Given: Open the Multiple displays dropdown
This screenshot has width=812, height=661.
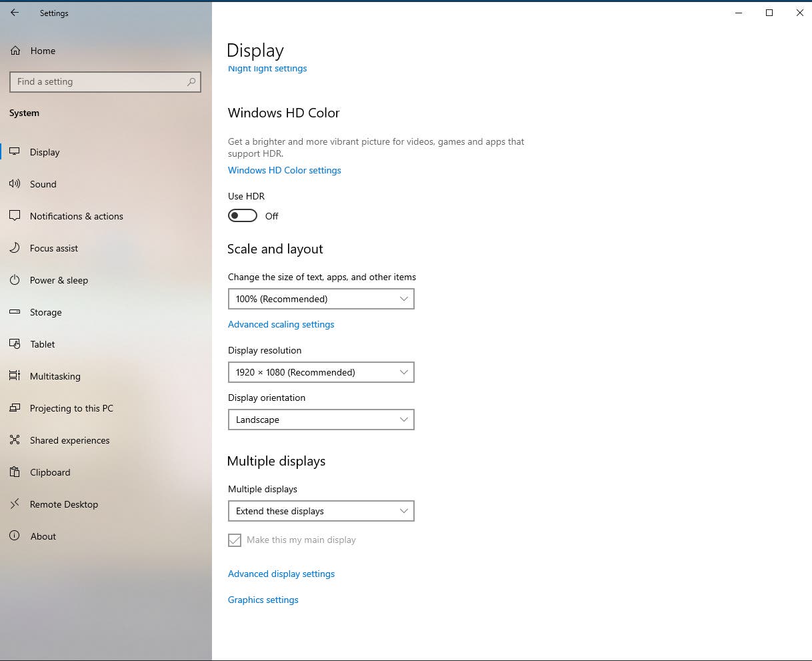Looking at the screenshot, I should tap(321, 511).
